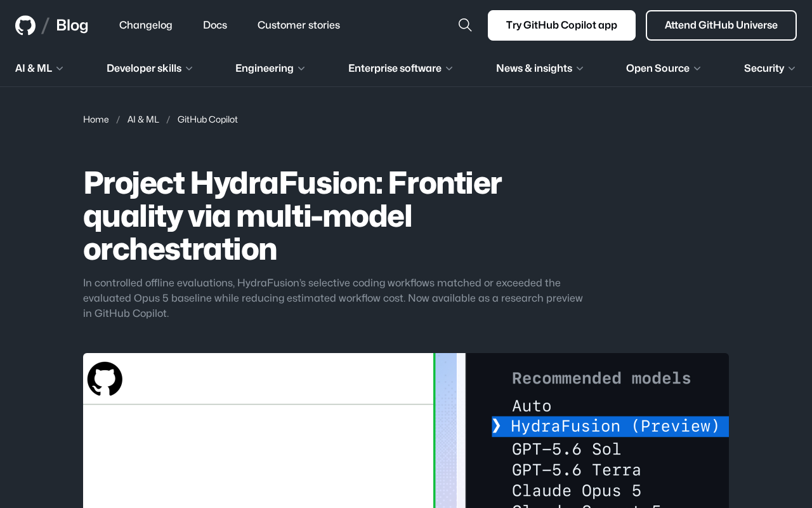
Task: Click the GitHub logo in header
Action: point(25,25)
